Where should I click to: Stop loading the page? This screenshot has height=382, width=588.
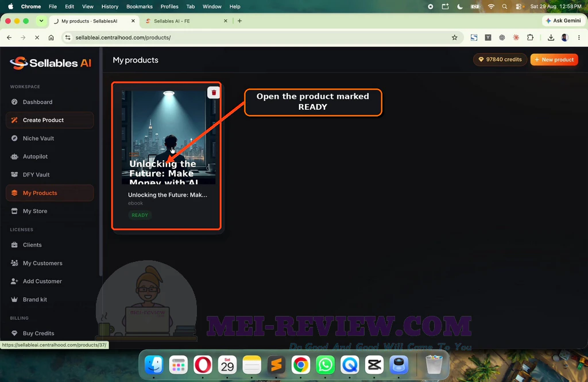[37, 37]
